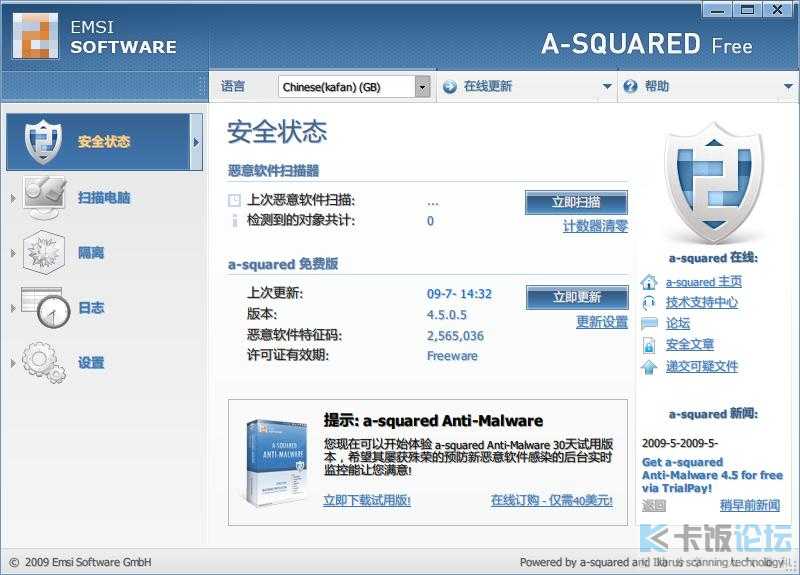Click the Freeware license value
Viewport: 800px width, 575px height.
pos(452,356)
